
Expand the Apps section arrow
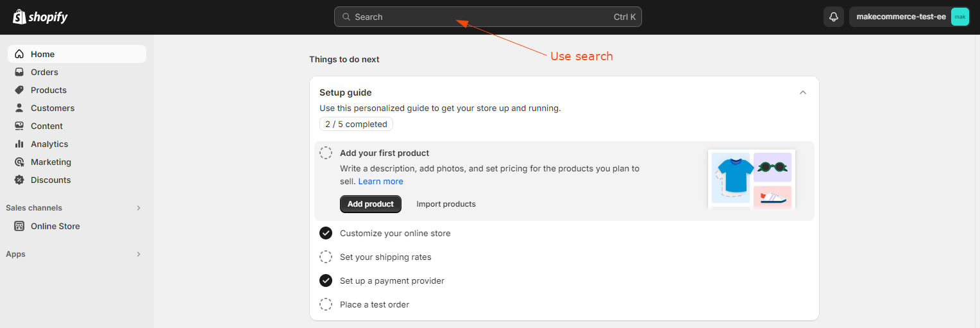pos(139,254)
